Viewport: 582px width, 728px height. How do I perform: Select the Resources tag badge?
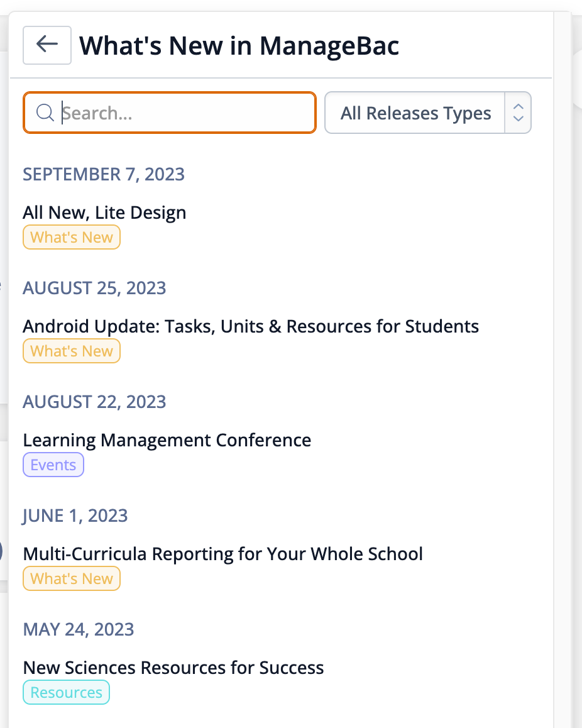click(67, 692)
